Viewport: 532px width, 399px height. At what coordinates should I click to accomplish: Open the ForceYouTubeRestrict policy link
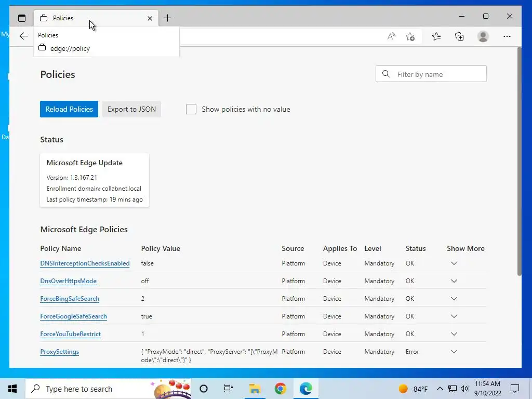70,334
